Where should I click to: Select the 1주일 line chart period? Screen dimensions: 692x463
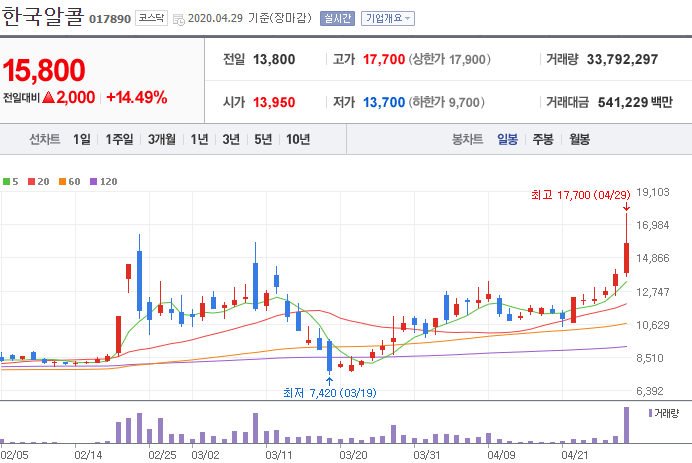119,139
